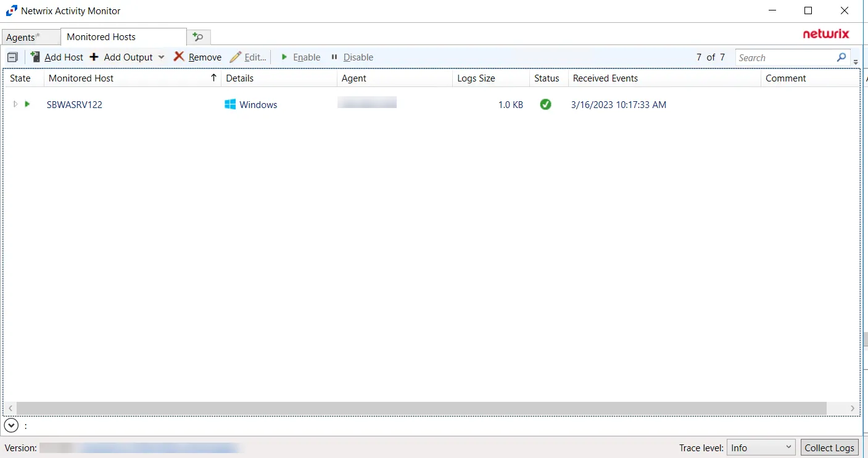
Task: Click the Netwrix logo
Action: (826, 34)
